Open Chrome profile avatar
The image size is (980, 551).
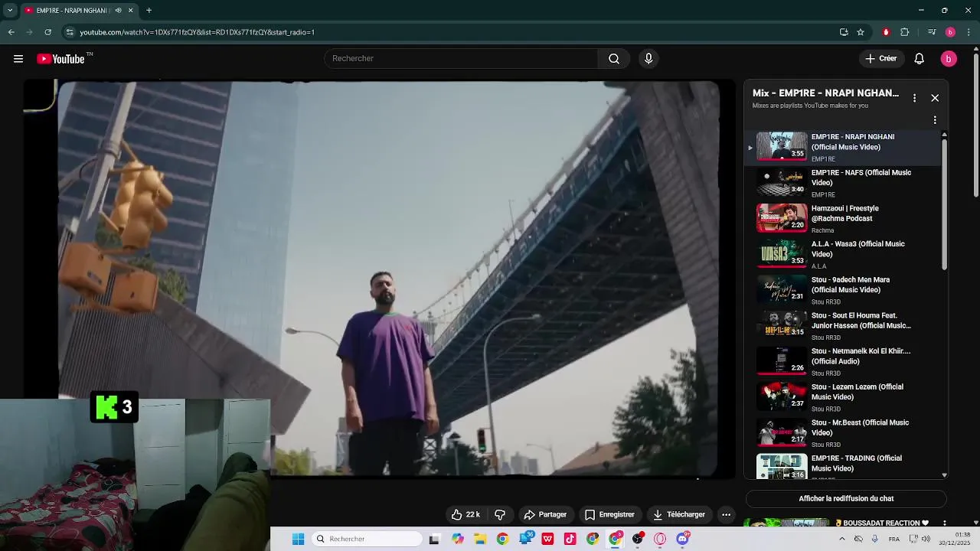tap(950, 32)
